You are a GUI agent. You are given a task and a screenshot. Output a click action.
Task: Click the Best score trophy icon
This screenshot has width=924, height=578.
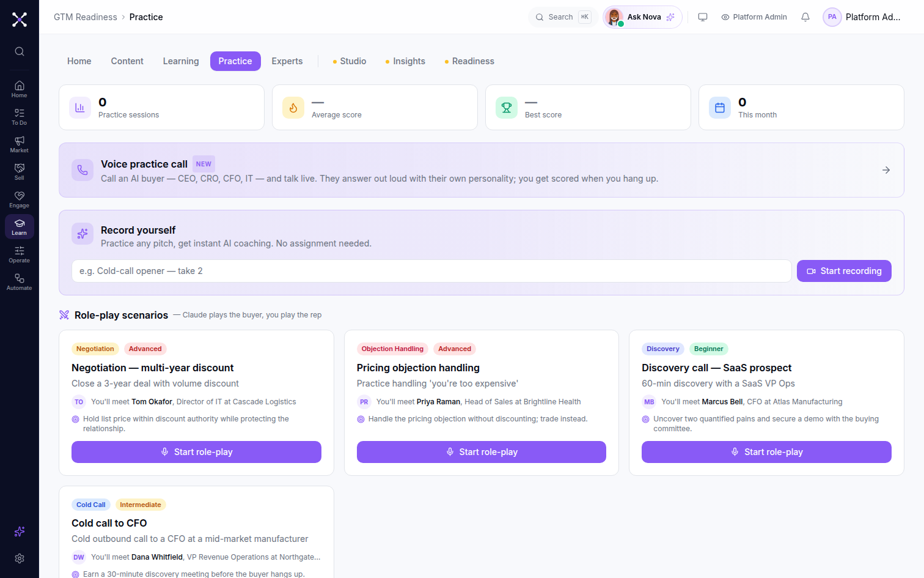click(507, 108)
